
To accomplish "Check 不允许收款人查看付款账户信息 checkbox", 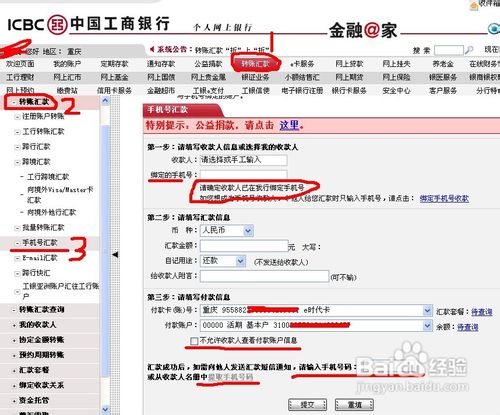I will tap(194, 341).
